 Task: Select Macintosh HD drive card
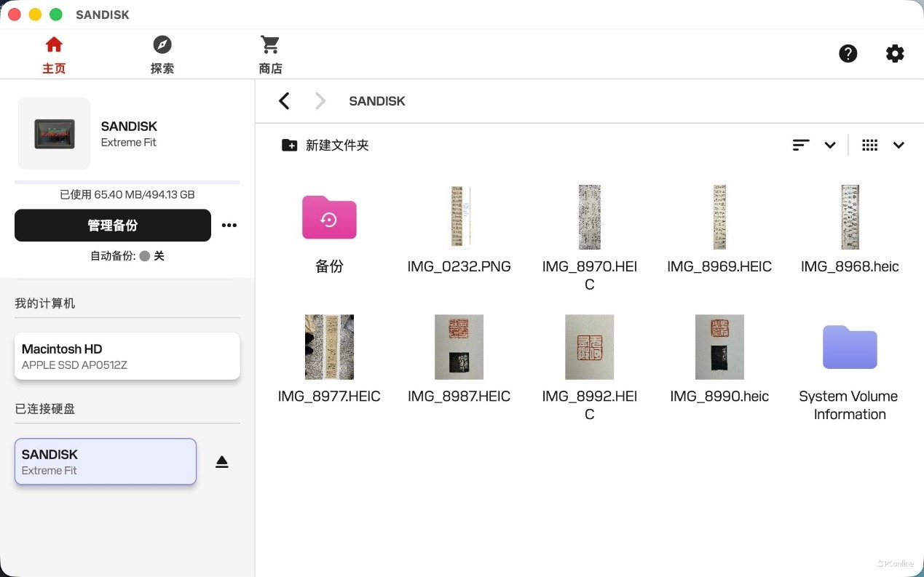(127, 357)
